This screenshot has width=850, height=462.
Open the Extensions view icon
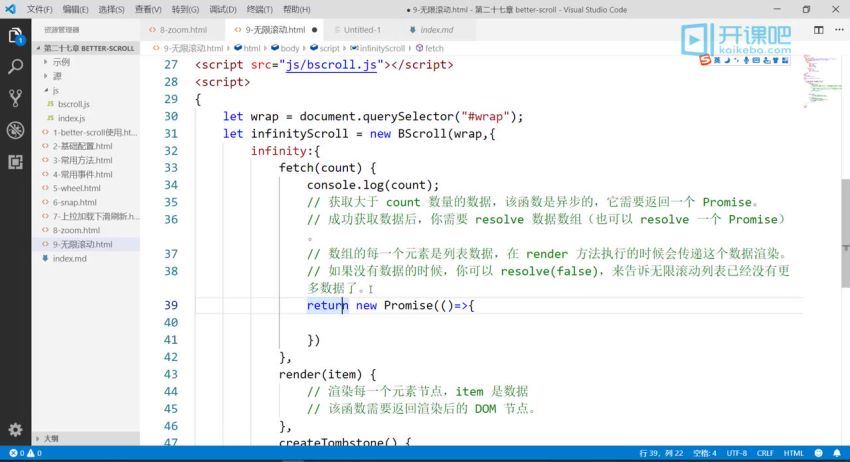point(16,162)
